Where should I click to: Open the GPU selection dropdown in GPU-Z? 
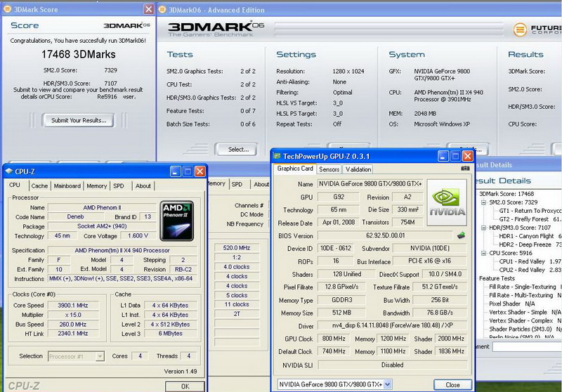[387, 384]
